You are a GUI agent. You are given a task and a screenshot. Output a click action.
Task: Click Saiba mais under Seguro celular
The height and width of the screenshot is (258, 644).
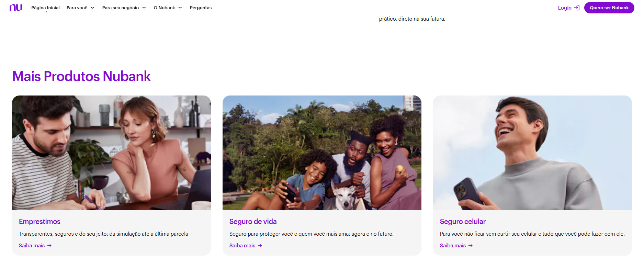[x=453, y=246]
